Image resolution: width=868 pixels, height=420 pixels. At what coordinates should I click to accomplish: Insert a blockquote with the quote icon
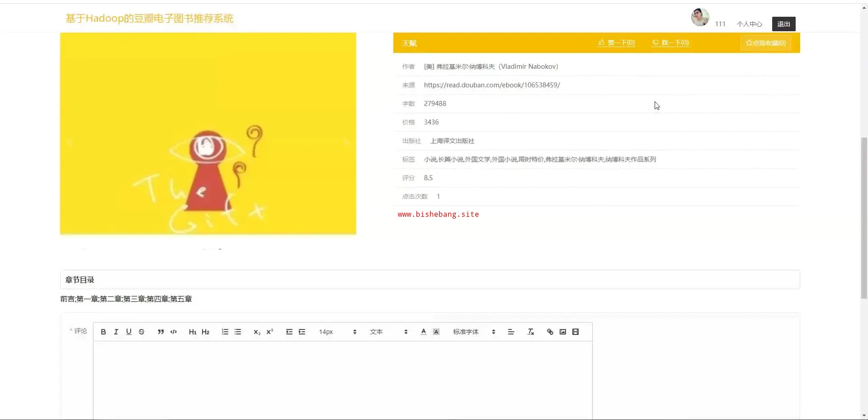(160, 332)
